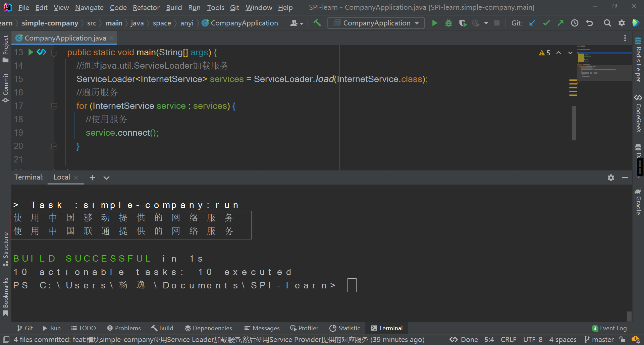The image size is (644, 345).
Task: Open Search Everywhere magnifier icon
Action: [x=607, y=23]
